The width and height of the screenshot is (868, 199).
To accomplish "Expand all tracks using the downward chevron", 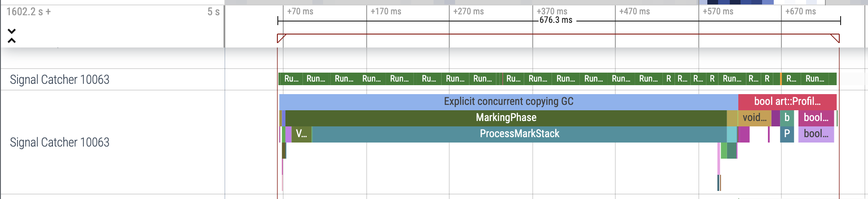I will (12, 31).
